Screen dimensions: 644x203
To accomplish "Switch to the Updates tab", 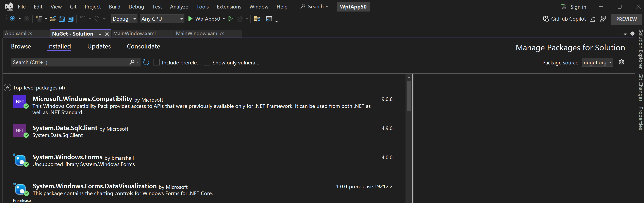I will [x=99, y=46].
